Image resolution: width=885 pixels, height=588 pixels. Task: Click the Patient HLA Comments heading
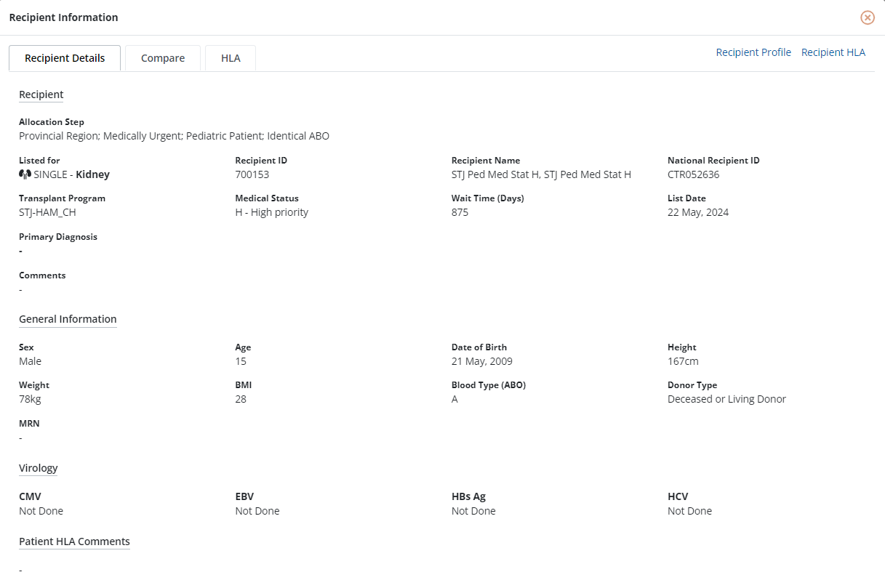point(74,541)
